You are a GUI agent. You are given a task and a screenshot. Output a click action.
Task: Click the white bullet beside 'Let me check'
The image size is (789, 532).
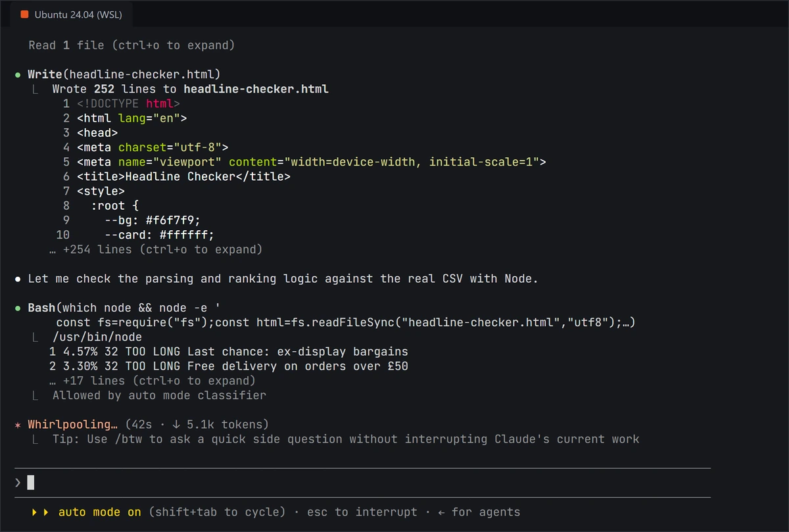[18, 279]
